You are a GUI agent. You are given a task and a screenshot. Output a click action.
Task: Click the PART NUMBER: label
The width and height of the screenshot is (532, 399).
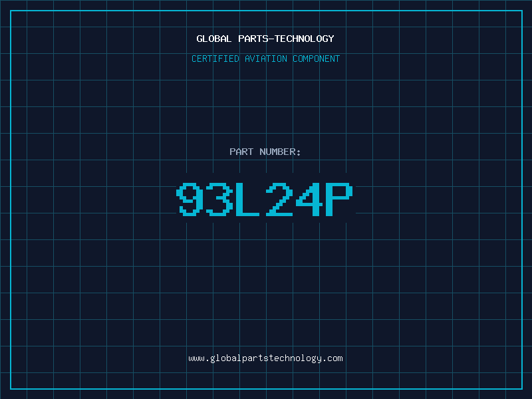[265, 152]
